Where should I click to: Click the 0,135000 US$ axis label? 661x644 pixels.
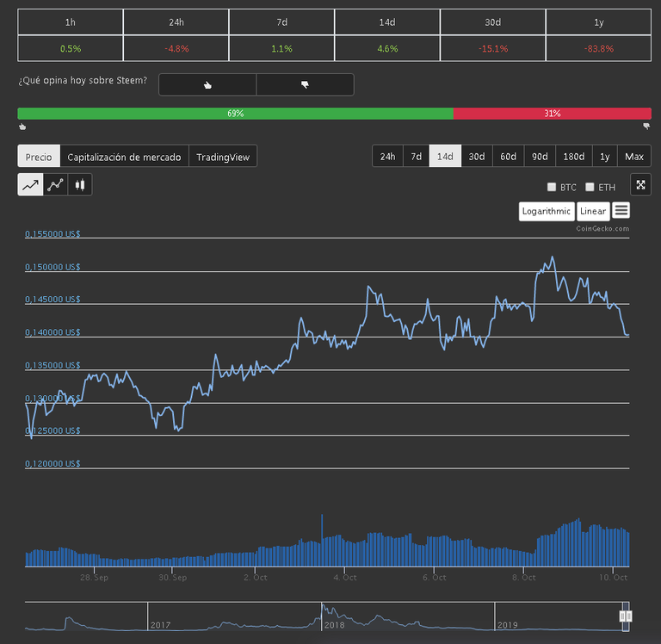coord(53,365)
